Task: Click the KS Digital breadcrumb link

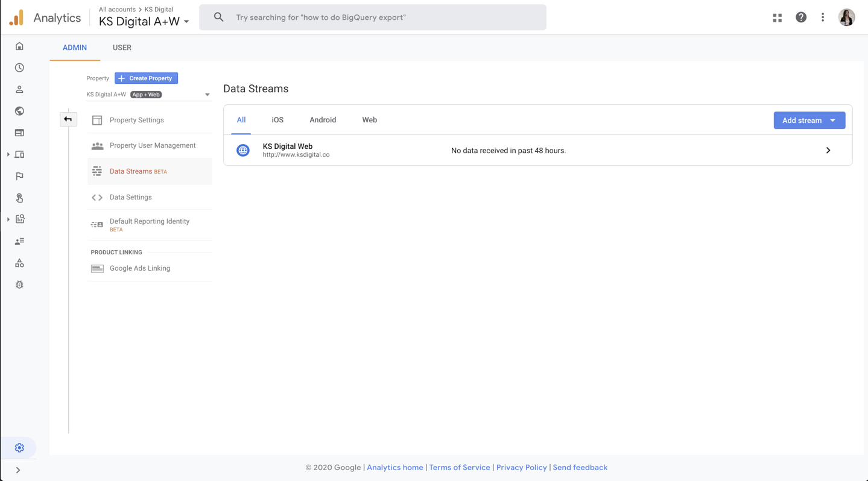Action: [159, 10]
